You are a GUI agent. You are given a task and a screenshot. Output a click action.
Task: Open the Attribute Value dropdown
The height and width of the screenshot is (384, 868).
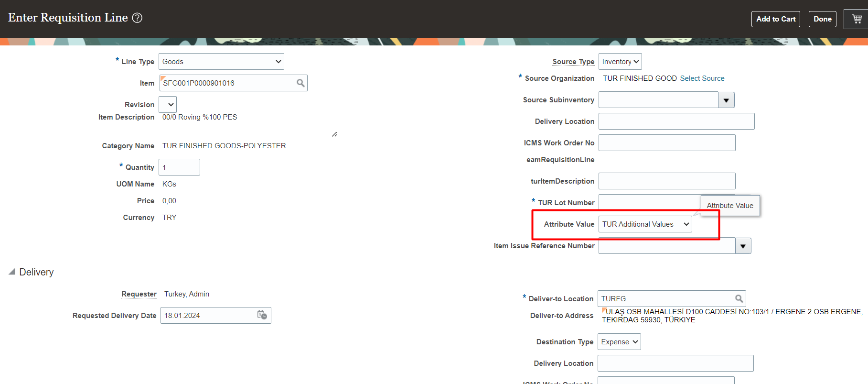(645, 224)
